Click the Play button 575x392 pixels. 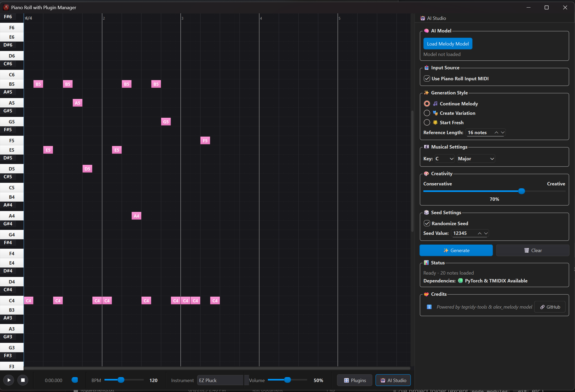[9, 380]
